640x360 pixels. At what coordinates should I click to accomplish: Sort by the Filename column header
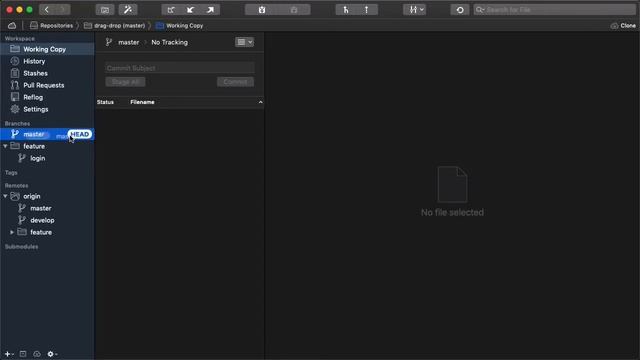point(142,102)
